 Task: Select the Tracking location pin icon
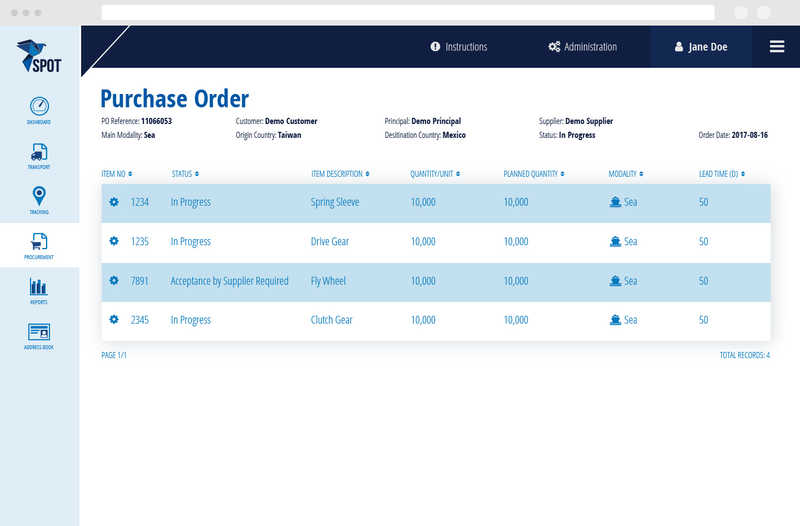(x=39, y=197)
